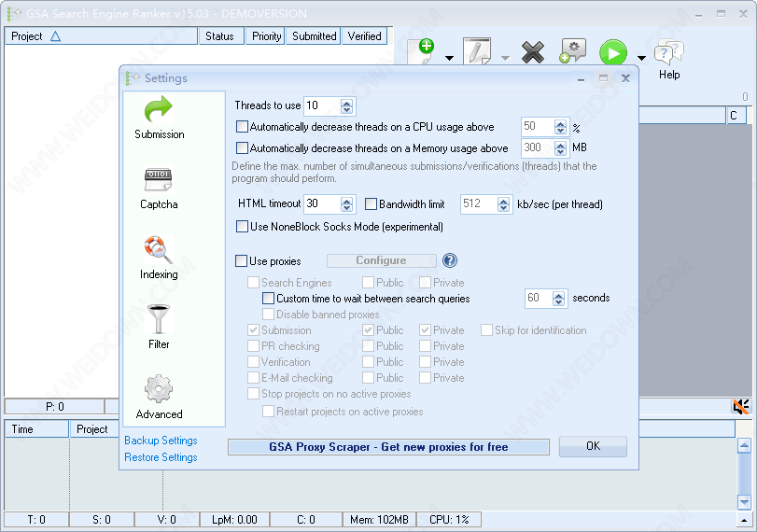Click the HTML timeout spinner arrows
Image resolution: width=757 pixels, height=532 pixels.
pyautogui.click(x=346, y=204)
